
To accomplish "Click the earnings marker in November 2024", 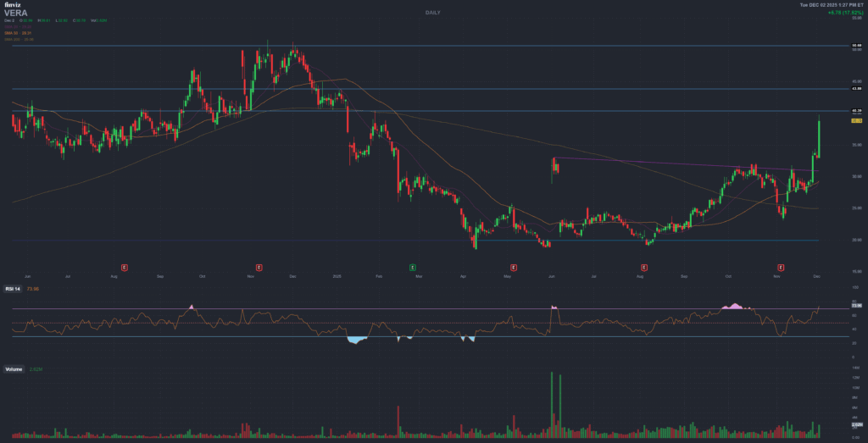I will tap(259, 267).
